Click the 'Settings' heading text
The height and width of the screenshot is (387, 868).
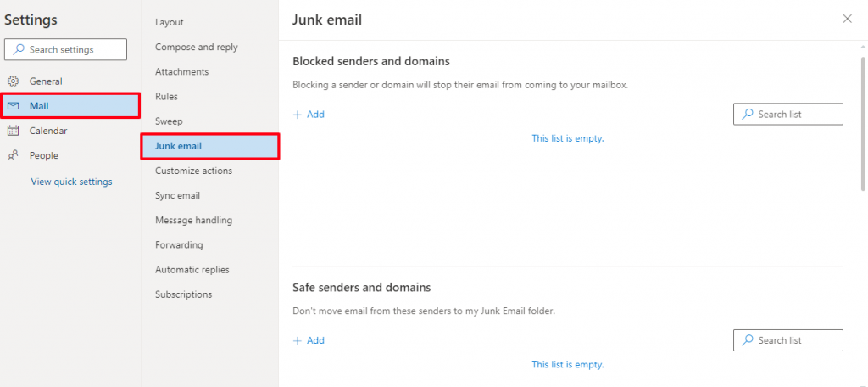(x=31, y=20)
